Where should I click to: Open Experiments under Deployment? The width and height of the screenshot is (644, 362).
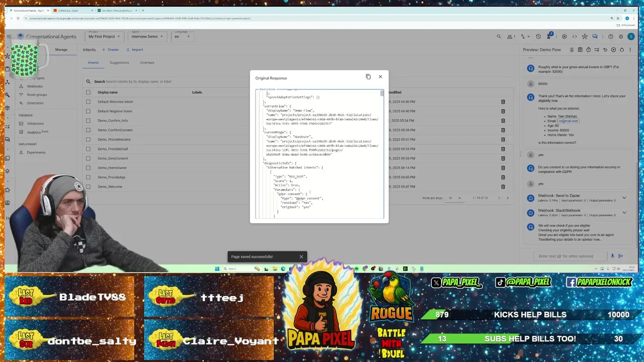click(36, 152)
